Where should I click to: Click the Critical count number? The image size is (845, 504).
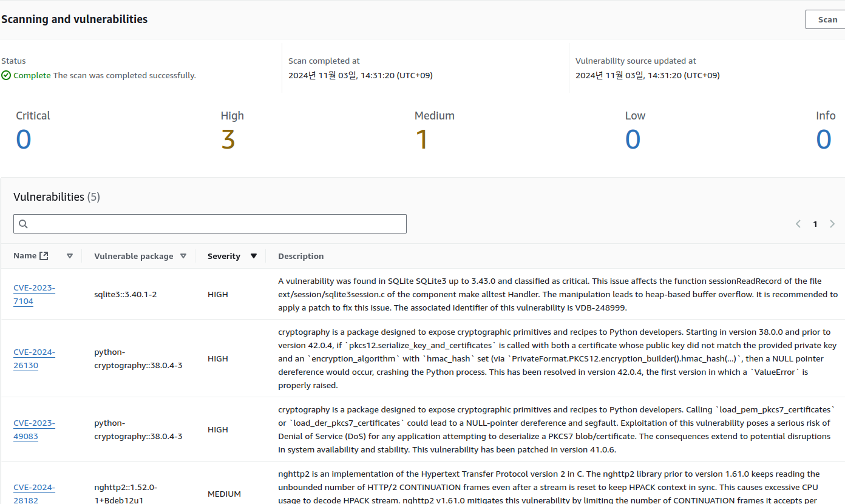click(23, 139)
